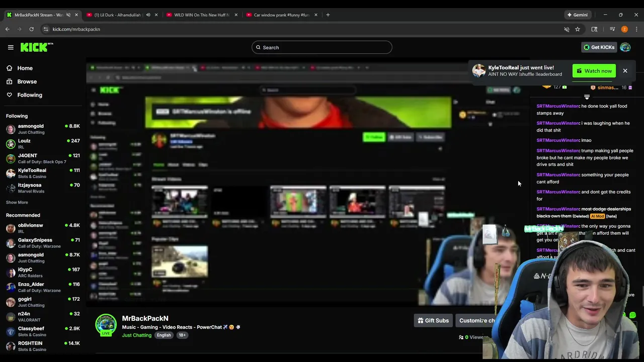Click the 18+ tag
Image resolution: width=644 pixels, height=362 pixels.
[182, 335]
